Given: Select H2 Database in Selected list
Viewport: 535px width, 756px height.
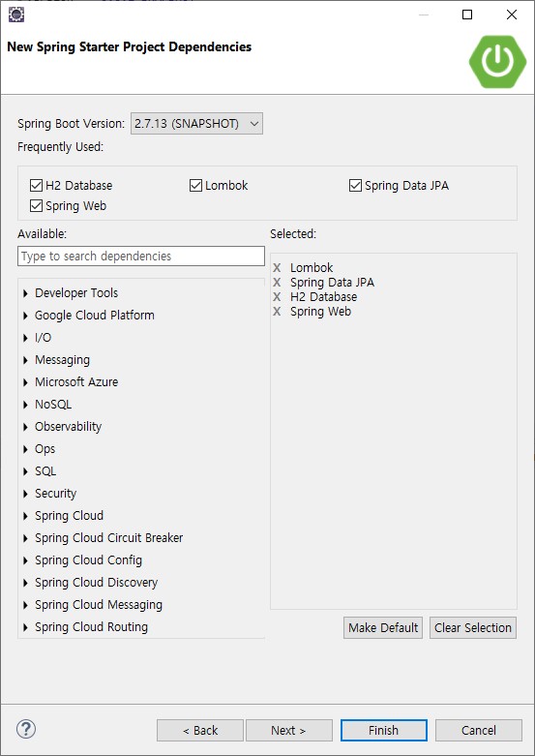Looking at the screenshot, I should point(323,296).
